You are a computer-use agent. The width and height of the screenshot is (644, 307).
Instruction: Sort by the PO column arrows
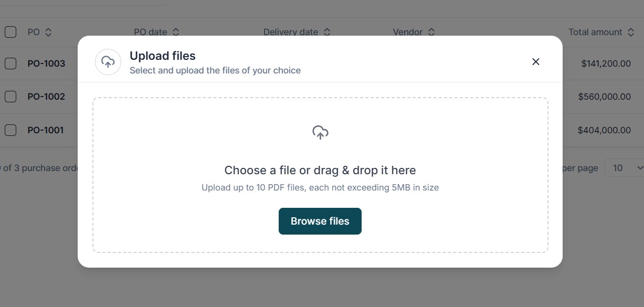point(48,32)
